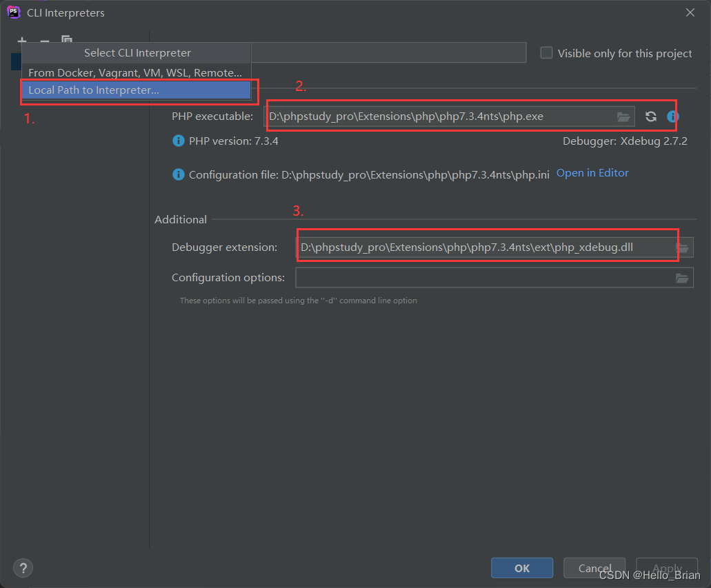The image size is (711, 588).
Task: Click the interpreter Name text field
Action: coord(388,52)
